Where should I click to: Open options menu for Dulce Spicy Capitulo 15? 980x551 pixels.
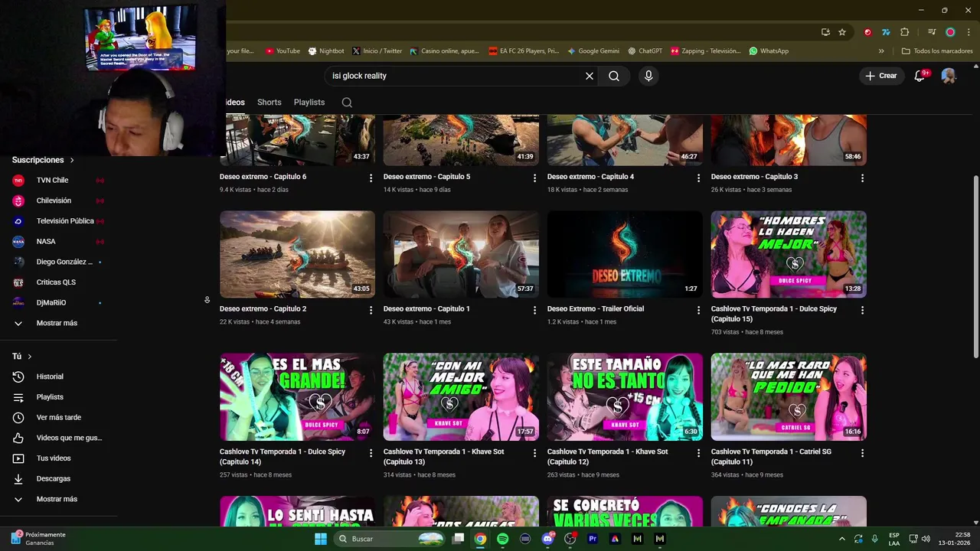point(863,310)
